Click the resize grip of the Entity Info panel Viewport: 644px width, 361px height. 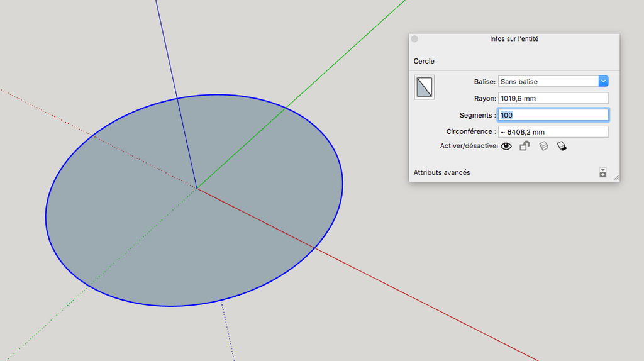click(x=616, y=178)
